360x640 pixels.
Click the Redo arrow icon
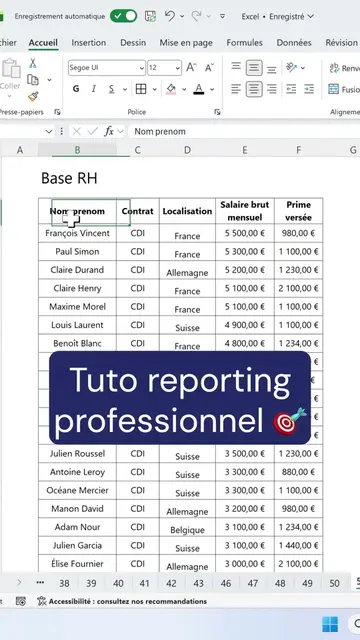(x=197, y=16)
